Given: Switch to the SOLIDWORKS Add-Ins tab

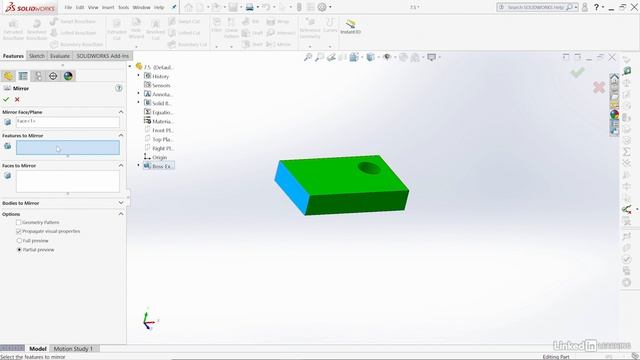Looking at the screenshot, I should (x=102, y=56).
